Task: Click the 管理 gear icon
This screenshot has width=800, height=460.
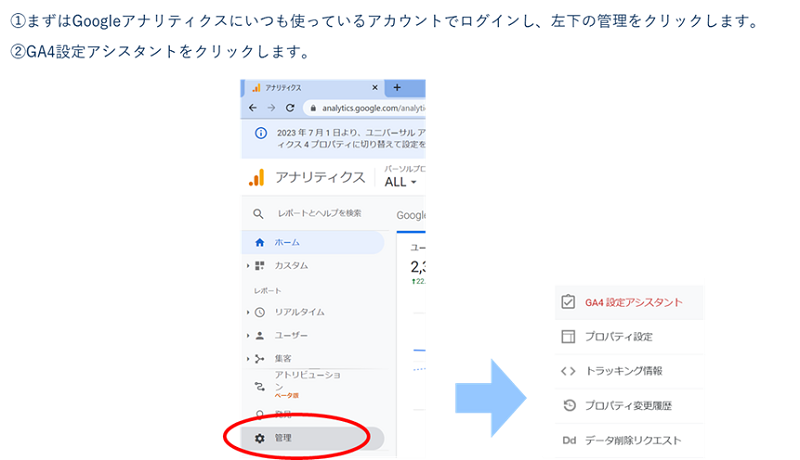Action: tap(260, 438)
